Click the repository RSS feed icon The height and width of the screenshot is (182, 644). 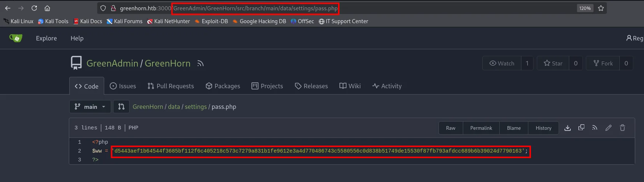click(x=200, y=64)
